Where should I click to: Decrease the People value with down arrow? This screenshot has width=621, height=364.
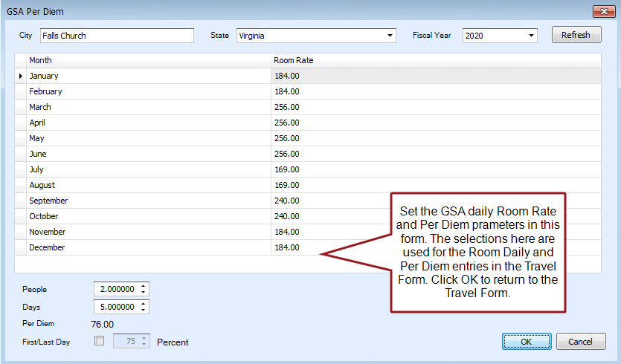[144, 293]
